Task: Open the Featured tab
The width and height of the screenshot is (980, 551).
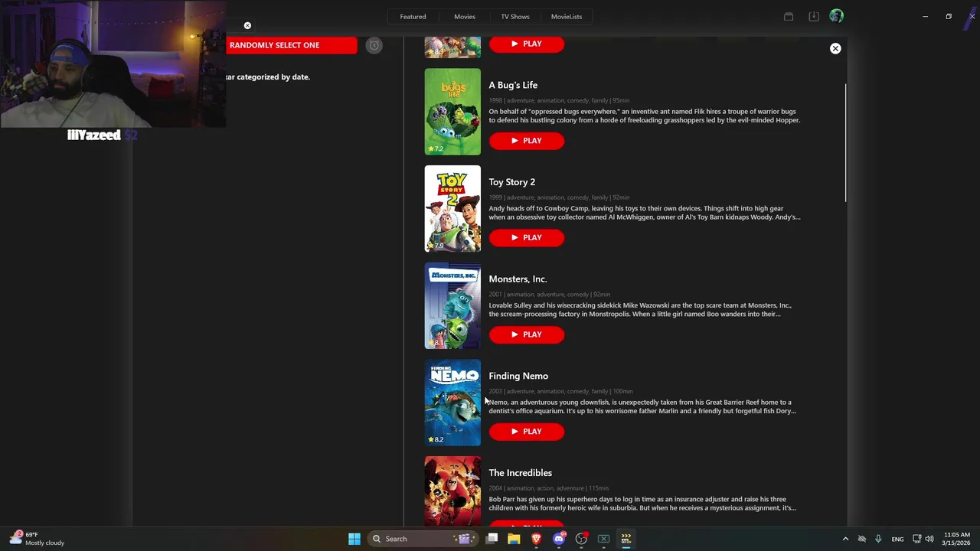Action: (413, 17)
